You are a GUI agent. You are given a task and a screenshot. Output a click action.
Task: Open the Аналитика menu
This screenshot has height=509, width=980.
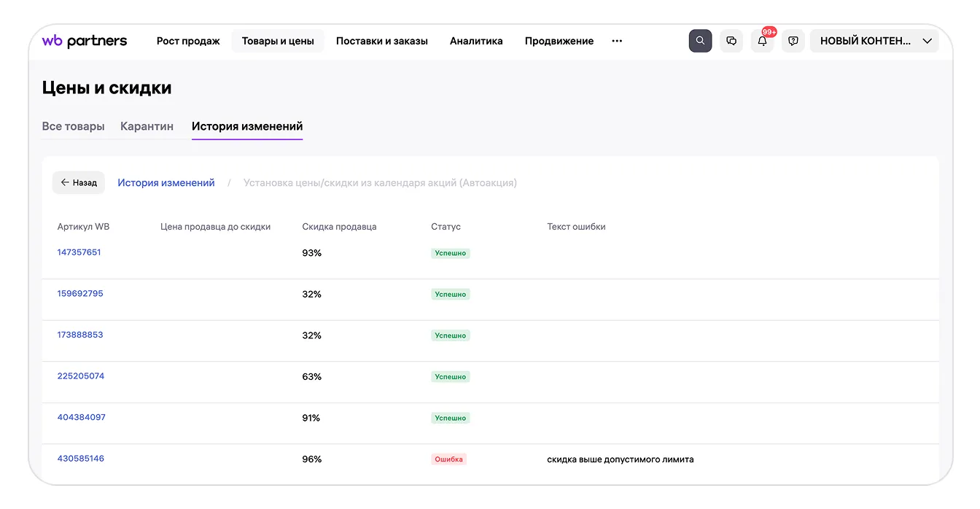(476, 41)
